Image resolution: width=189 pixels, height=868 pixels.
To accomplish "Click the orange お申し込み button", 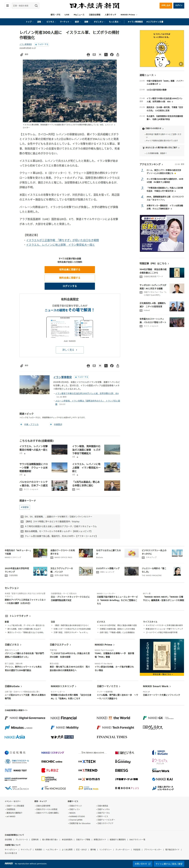I will (x=165, y=5).
